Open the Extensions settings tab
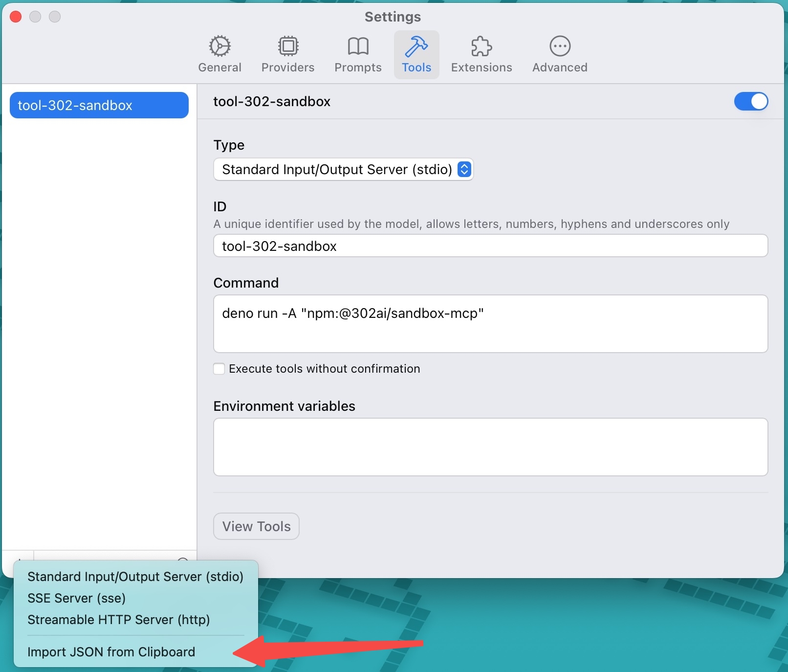The height and width of the screenshot is (672, 788). [482, 54]
